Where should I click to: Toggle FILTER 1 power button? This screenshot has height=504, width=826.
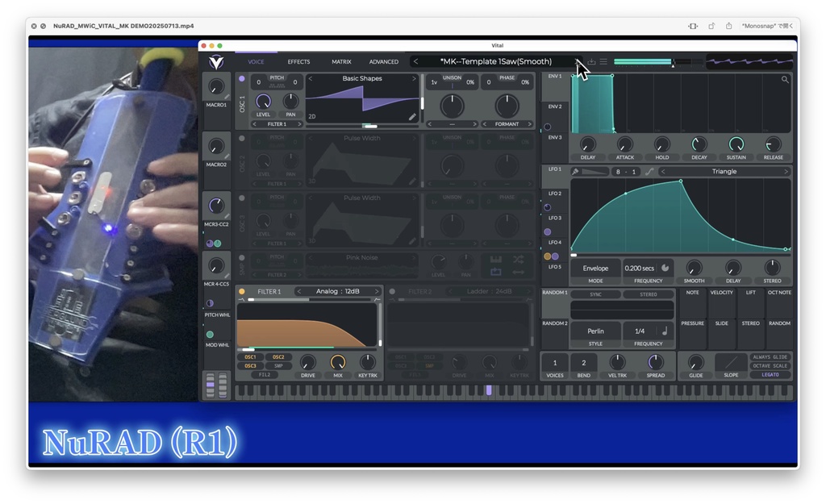tap(242, 291)
